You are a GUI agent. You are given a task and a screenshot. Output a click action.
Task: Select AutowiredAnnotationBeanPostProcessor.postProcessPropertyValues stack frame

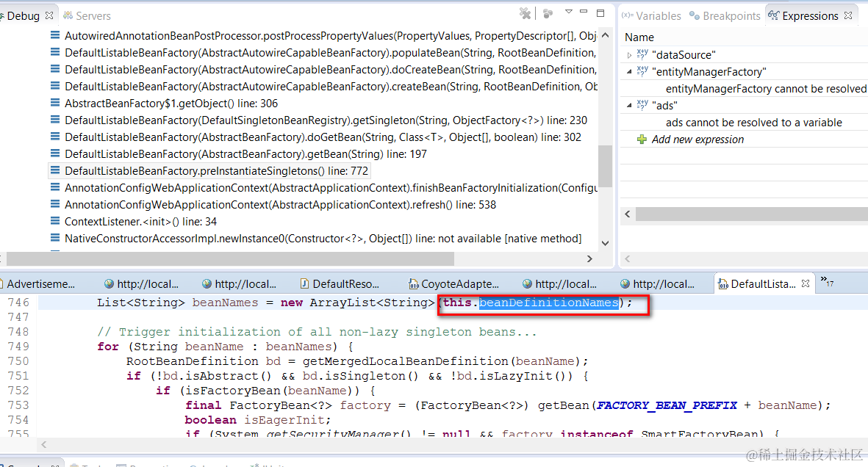(331, 35)
